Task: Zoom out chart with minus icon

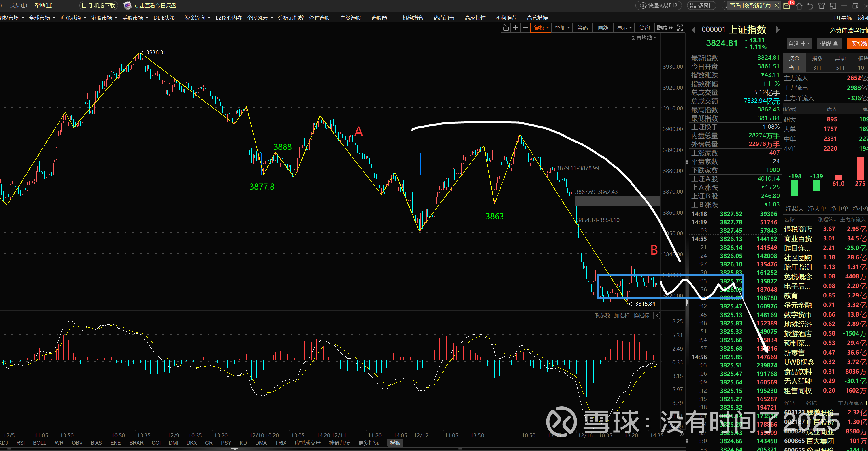Action: 525,28
